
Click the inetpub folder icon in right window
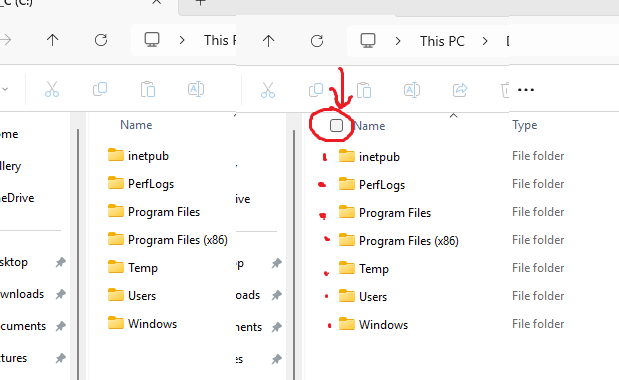pos(347,156)
